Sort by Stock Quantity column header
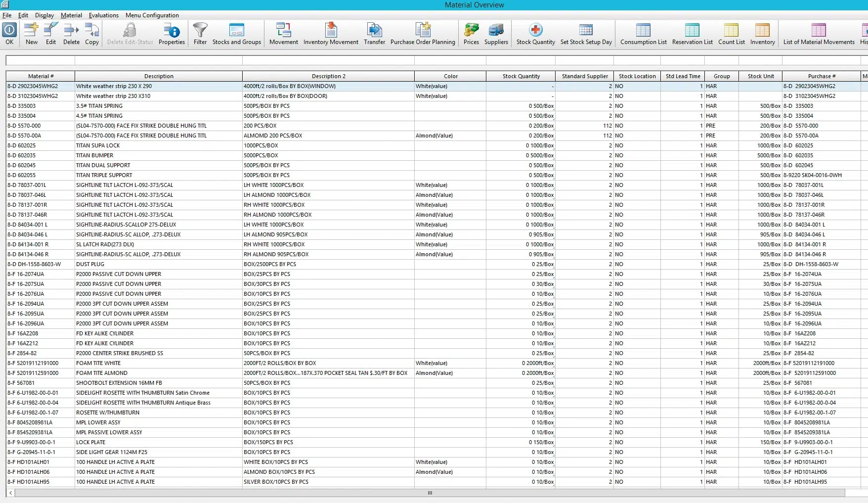The height and width of the screenshot is (503, 868). (x=521, y=76)
